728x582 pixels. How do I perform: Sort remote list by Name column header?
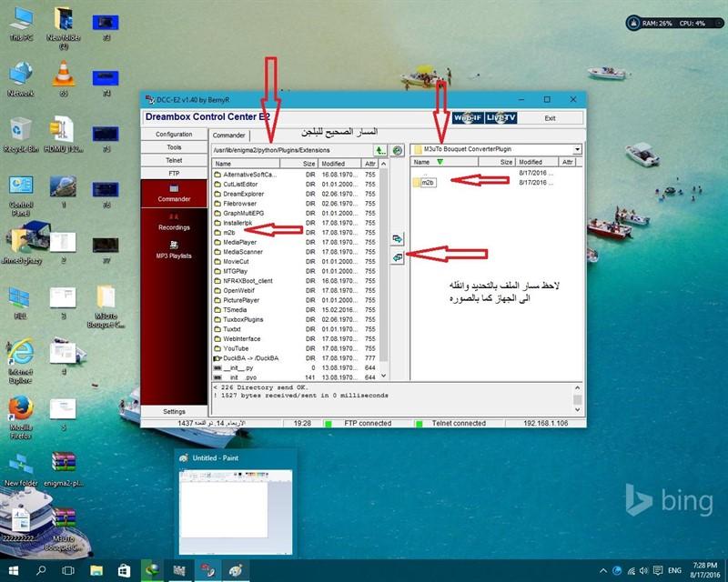click(x=246, y=164)
